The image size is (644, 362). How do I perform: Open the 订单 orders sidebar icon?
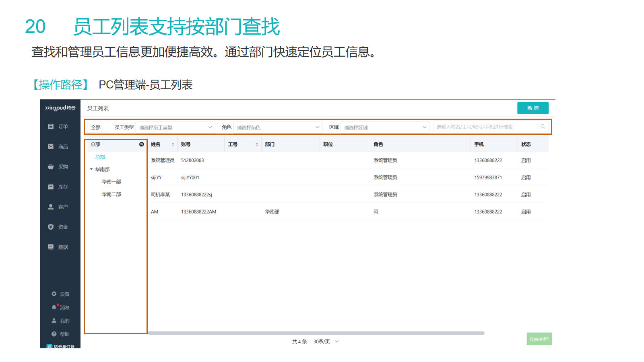(x=51, y=126)
